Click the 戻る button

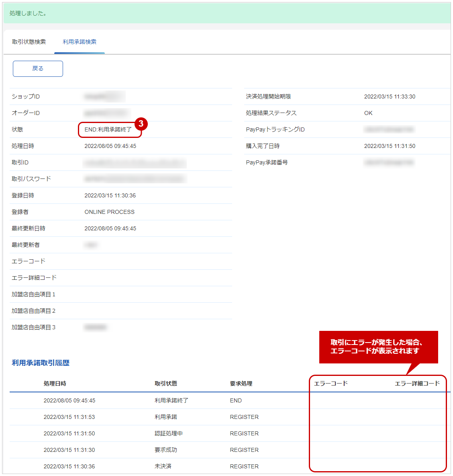38,69
